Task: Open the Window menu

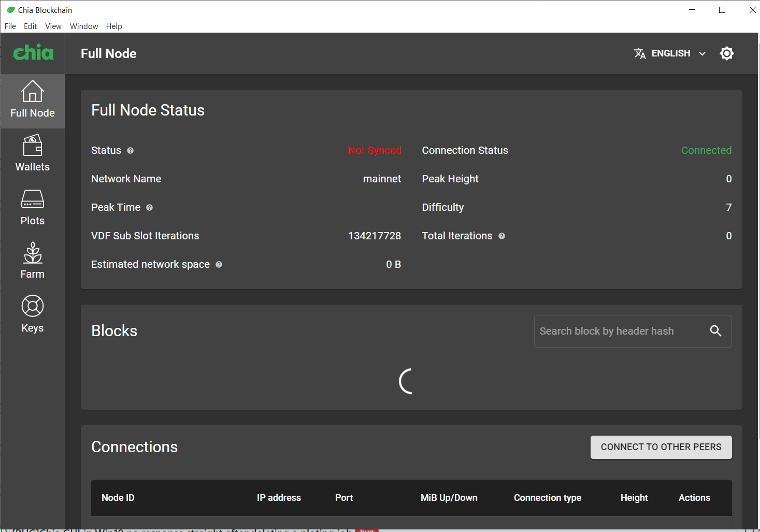Action: tap(83, 26)
